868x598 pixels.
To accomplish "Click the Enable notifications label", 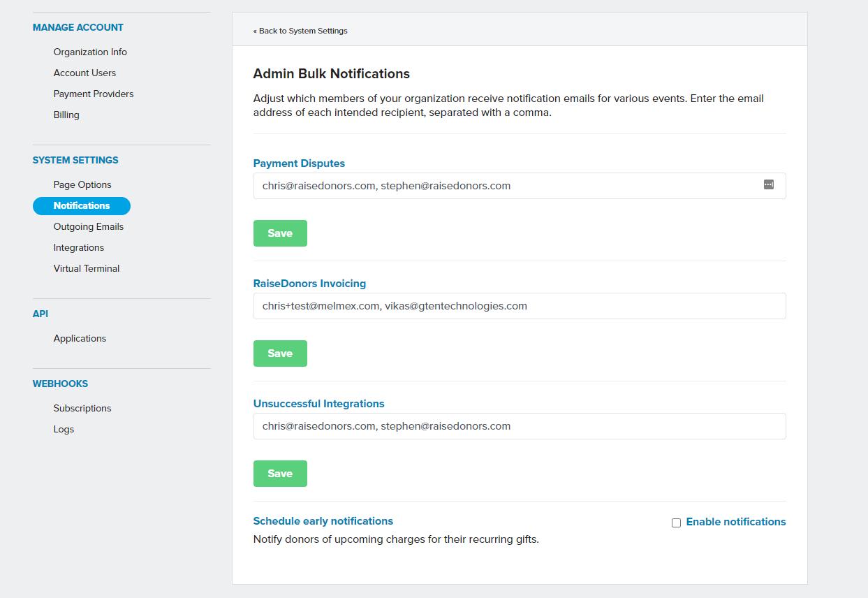I will tap(735, 522).
